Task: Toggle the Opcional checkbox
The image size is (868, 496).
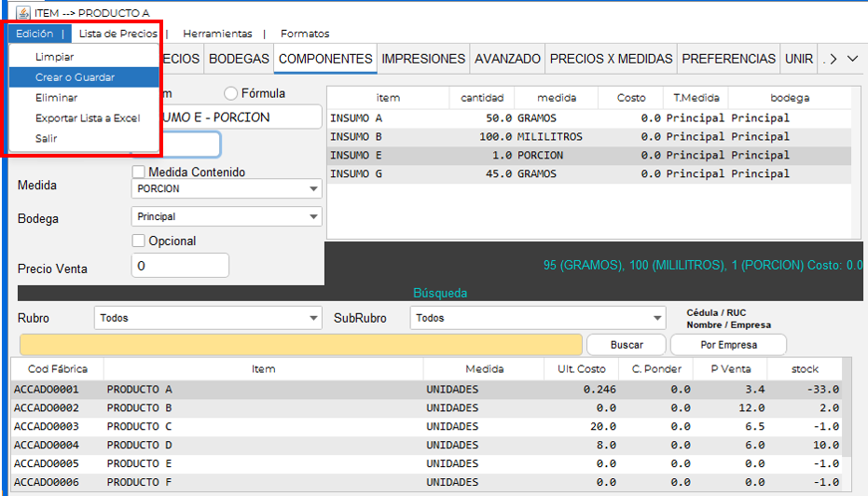Action: (x=139, y=241)
